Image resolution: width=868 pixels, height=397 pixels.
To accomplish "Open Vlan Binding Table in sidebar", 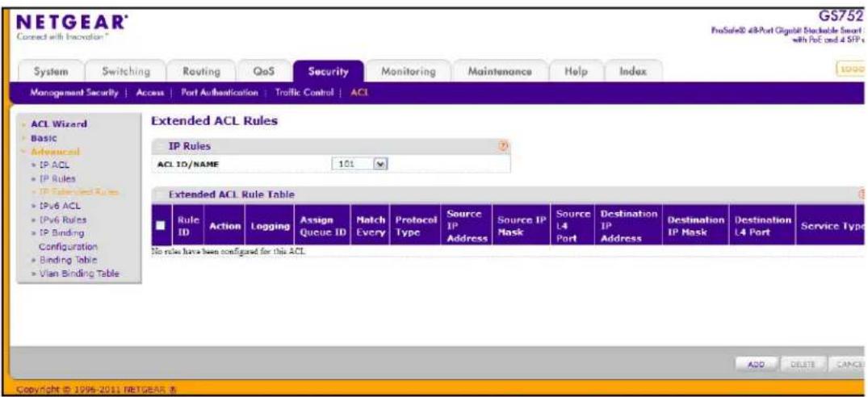I will click(79, 274).
